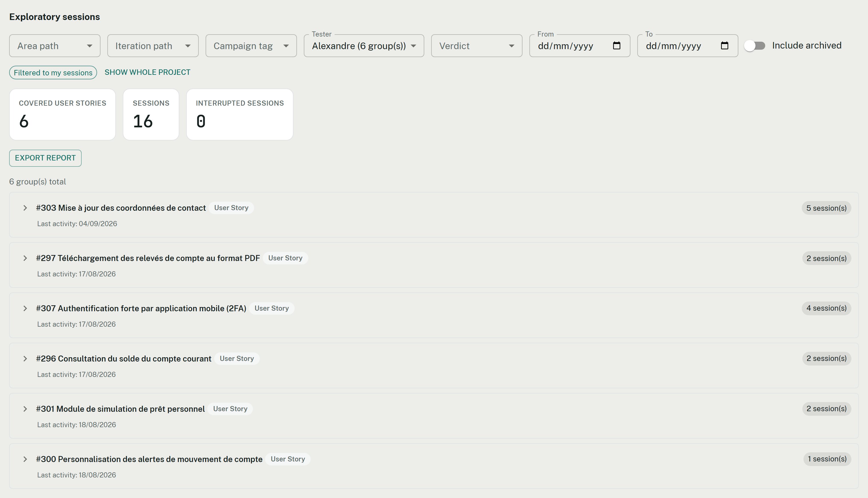868x498 pixels.
Task: Open the Area path dropdown
Action: (x=55, y=45)
